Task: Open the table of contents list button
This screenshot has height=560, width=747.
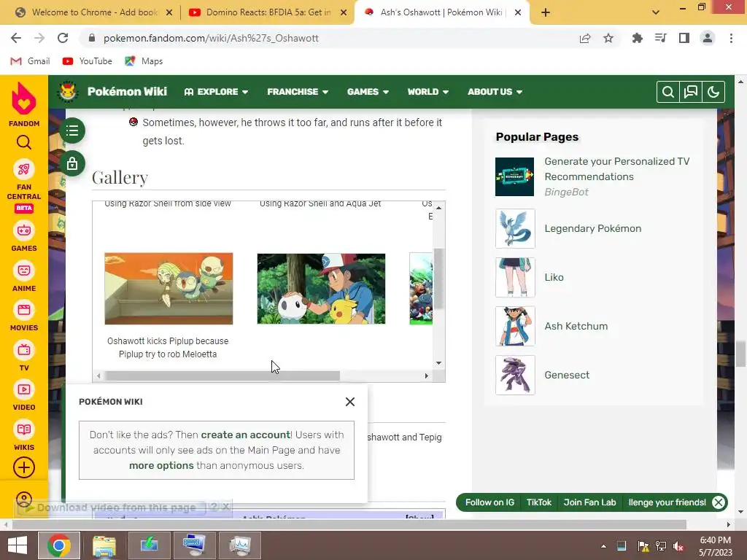Action: tap(72, 131)
